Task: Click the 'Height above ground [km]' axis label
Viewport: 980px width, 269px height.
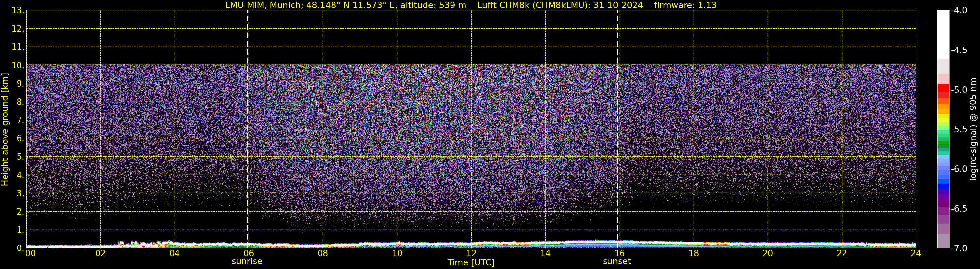Action: click(5, 130)
